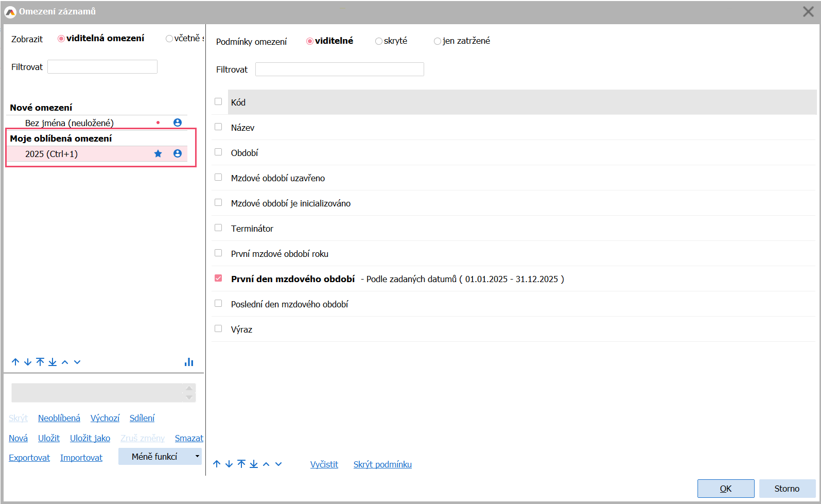Screen dimensions: 821x504
Task: Collapse chevron up in left panel arrows
Action: (65, 362)
